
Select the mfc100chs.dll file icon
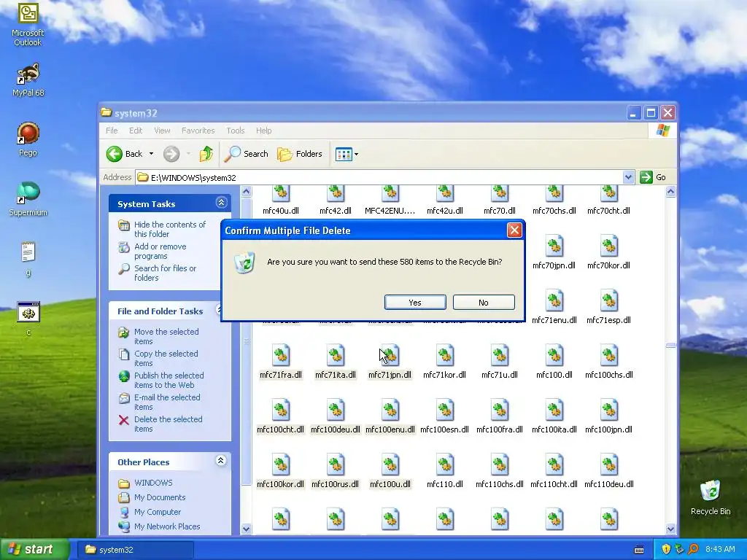tap(609, 355)
